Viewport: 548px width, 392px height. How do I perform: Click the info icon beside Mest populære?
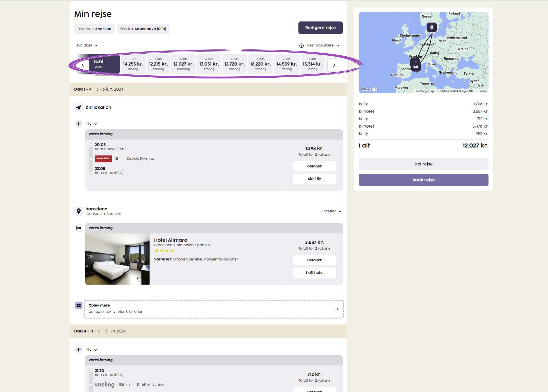[301, 46]
